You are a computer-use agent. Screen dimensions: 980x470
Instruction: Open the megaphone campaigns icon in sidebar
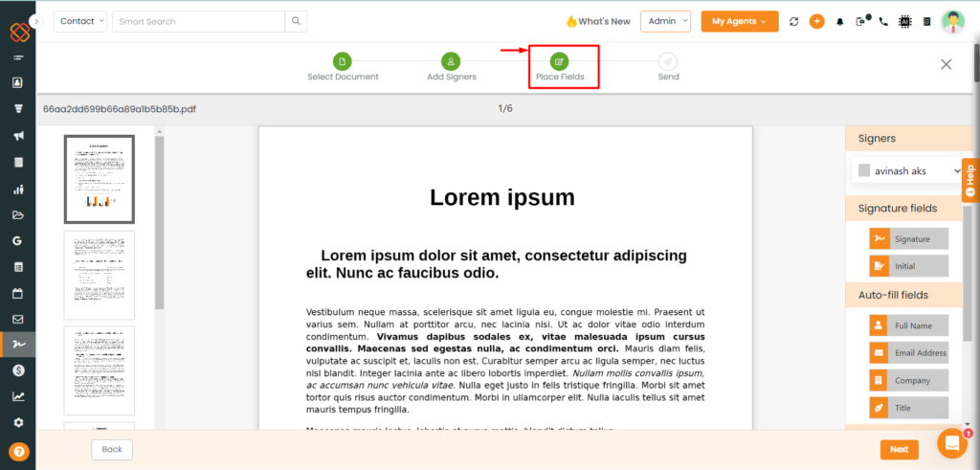point(18,136)
